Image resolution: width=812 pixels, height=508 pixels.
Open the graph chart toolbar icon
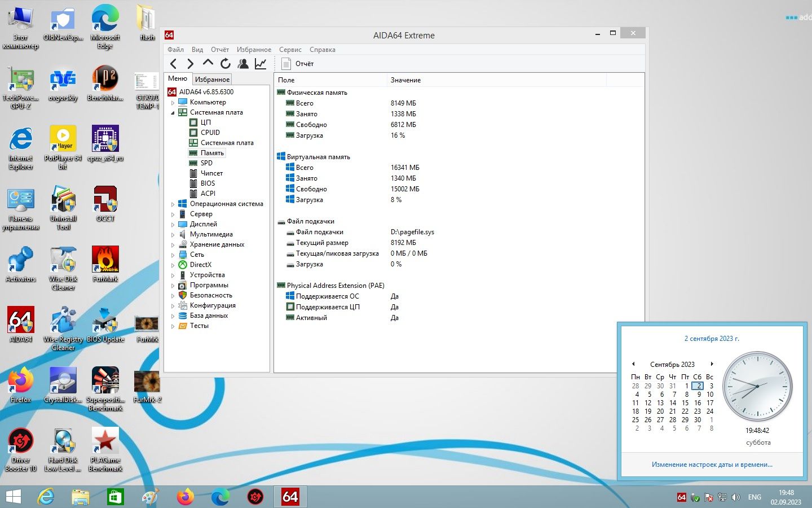coord(261,64)
